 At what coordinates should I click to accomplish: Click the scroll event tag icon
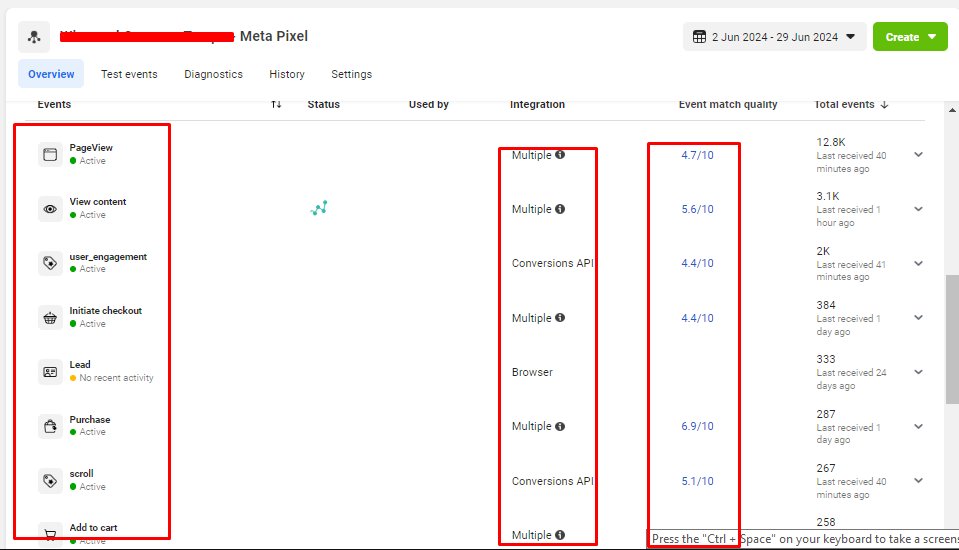point(50,481)
